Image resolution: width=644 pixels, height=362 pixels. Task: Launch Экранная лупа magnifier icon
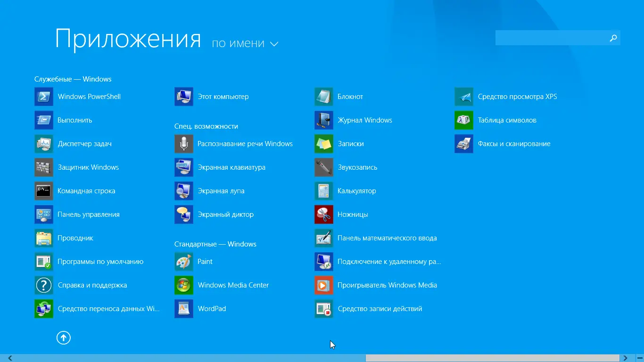tap(184, 191)
